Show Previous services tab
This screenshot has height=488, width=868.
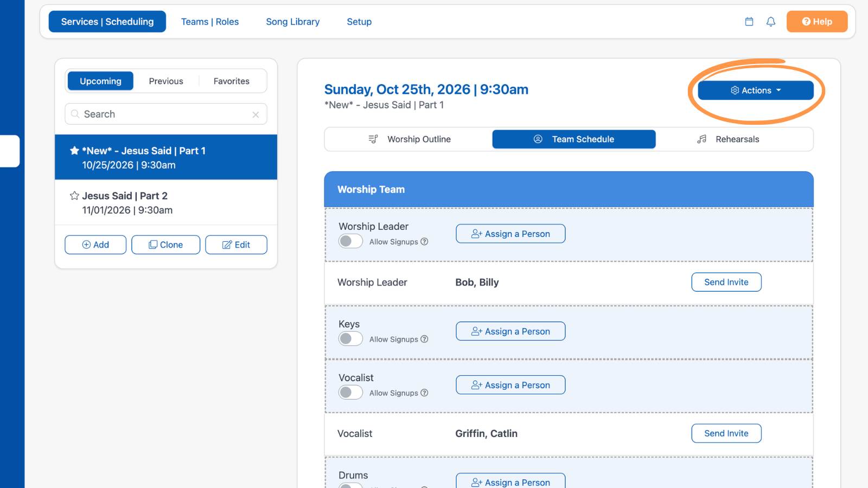(x=166, y=81)
